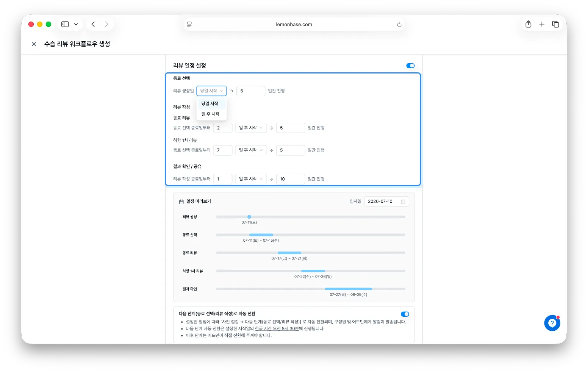588x372 pixels.
Task: Edit the 동료 리뷰 duration days field
Action: (x=291, y=128)
